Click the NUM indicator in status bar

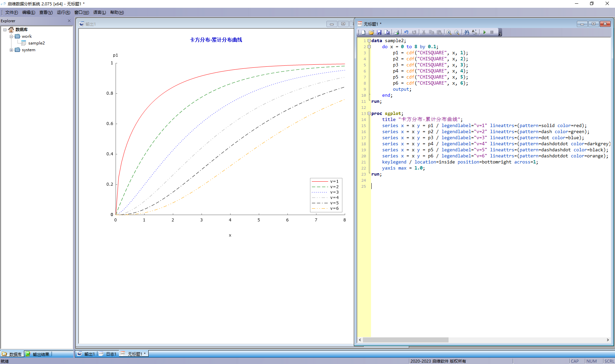pos(591,361)
